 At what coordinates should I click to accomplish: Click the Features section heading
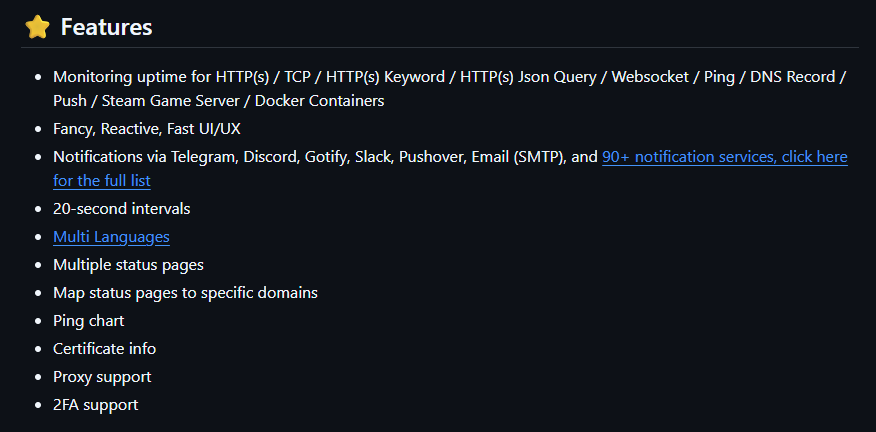(x=106, y=27)
